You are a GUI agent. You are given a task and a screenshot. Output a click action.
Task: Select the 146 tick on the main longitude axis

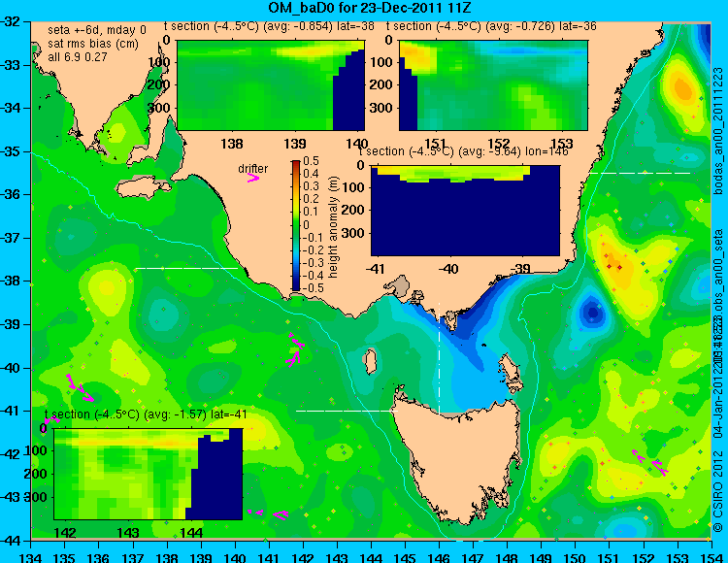439,557
